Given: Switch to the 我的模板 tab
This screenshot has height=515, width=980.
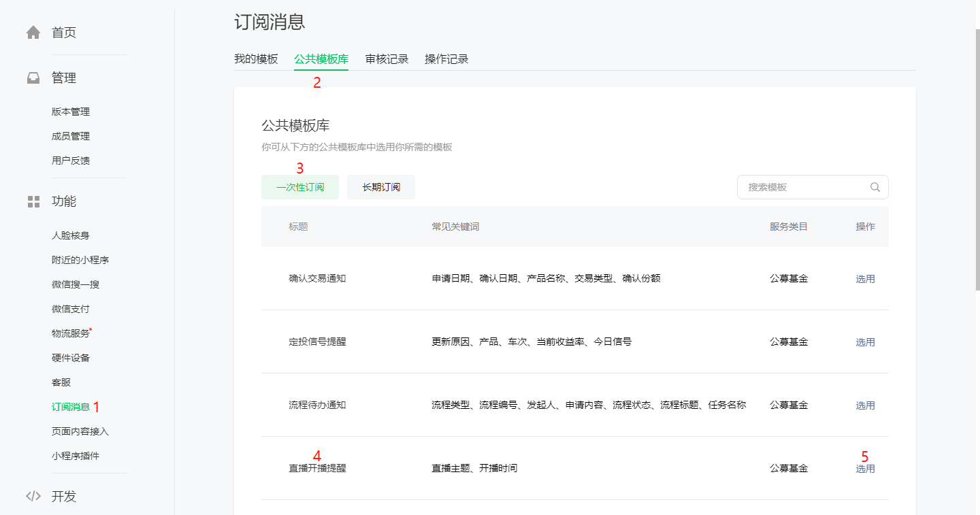Looking at the screenshot, I should [256, 59].
